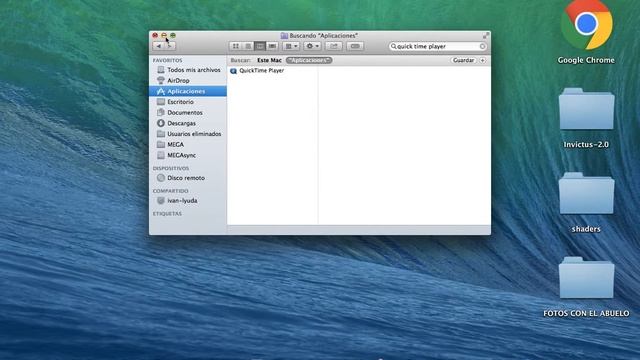Click the magnifying glass in the search field
640x360 pixels.
[x=393, y=47]
